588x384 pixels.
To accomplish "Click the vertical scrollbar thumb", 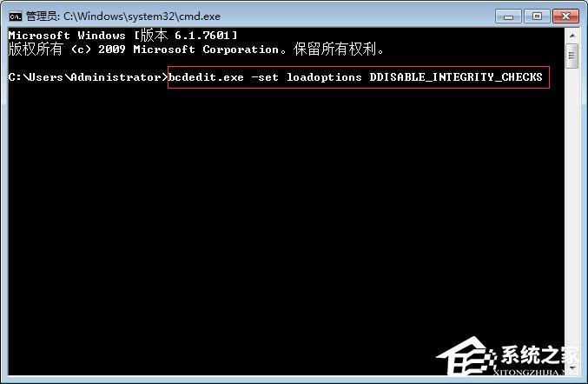I will click(571, 56).
